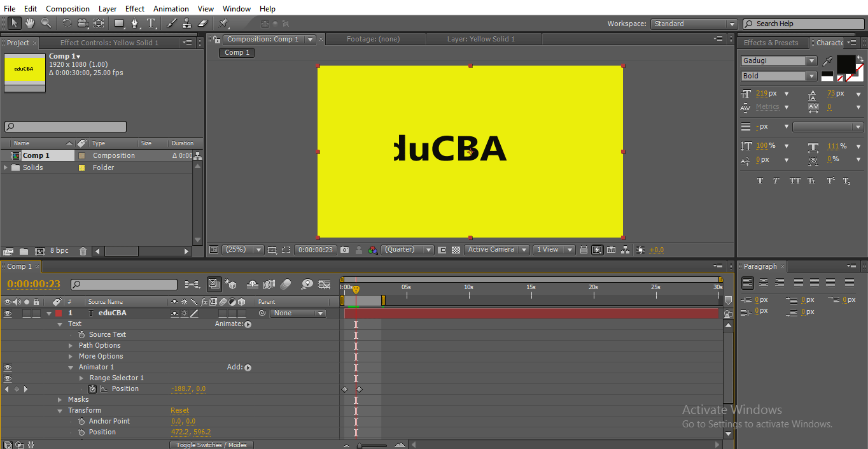Select the Pen tool
Screen dimensions: 868x449
point(135,24)
